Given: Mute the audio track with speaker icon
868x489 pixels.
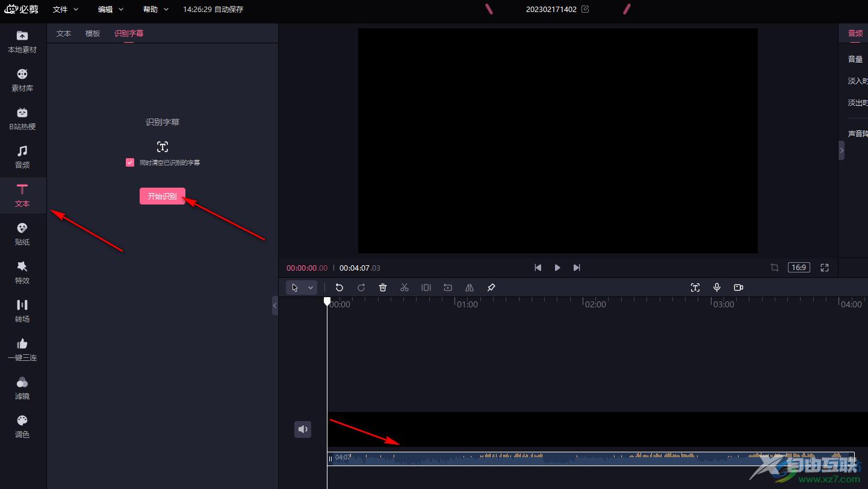Looking at the screenshot, I should (x=303, y=429).
